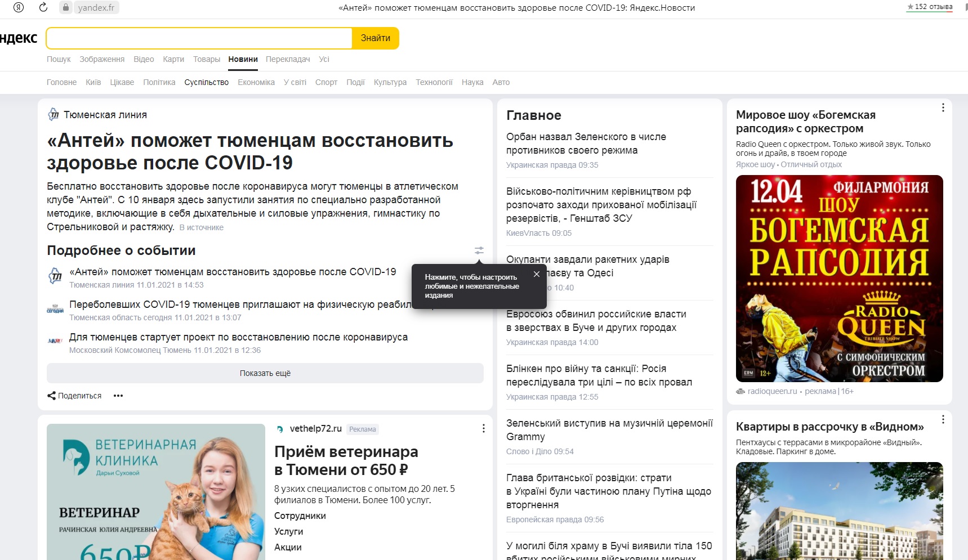Image resolution: width=968 pixels, height=560 pixels.
Task: Open the Богемская рапсодия poster image
Action: [839, 279]
